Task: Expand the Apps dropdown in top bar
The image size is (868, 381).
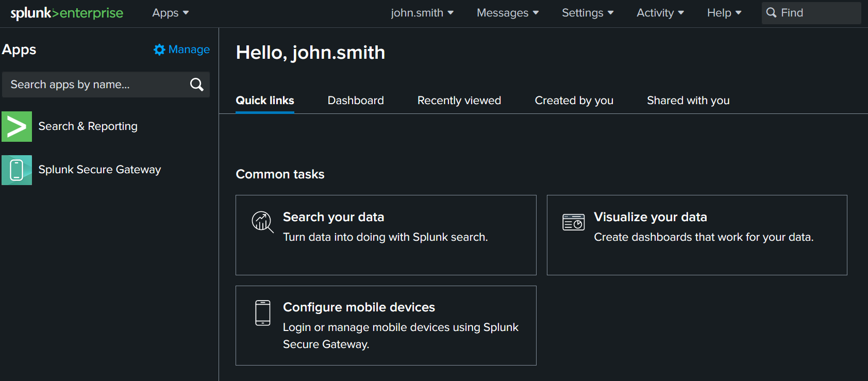Action: coord(170,13)
